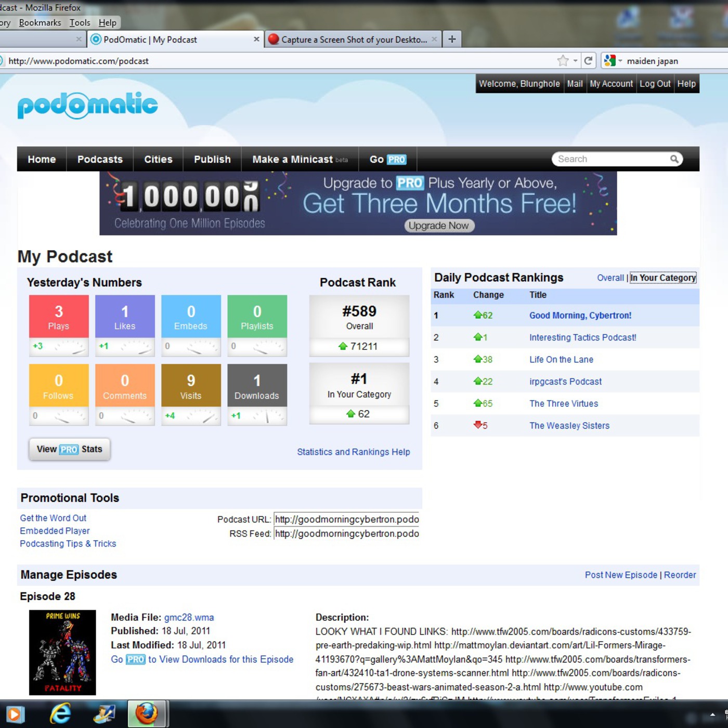The image size is (728, 728).
Task: Click the Upgrade Now button
Action: pyautogui.click(x=439, y=226)
